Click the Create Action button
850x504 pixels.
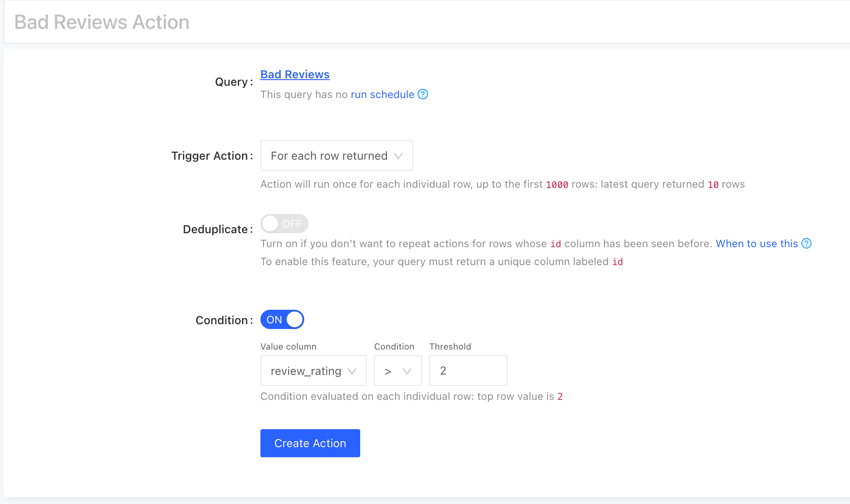coord(310,443)
